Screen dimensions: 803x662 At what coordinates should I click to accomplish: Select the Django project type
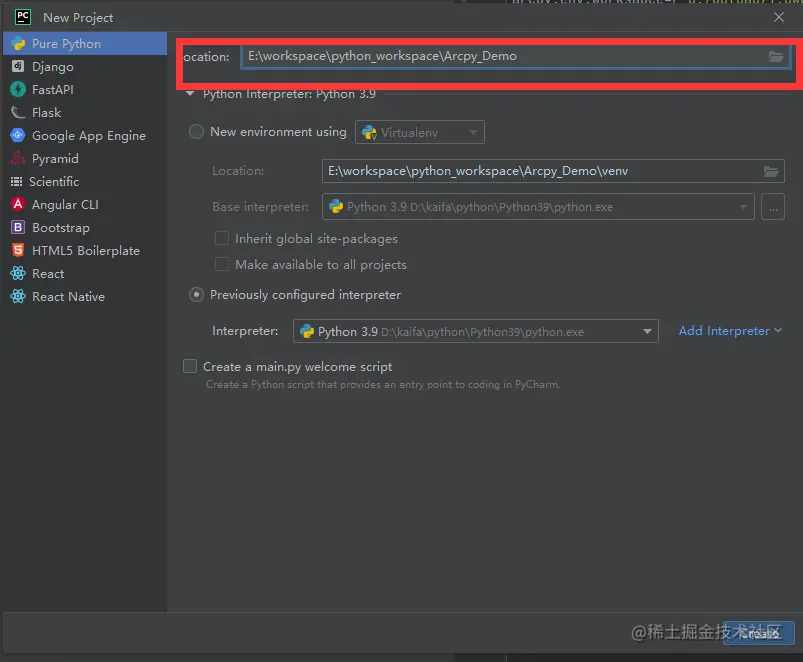[x=85, y=67]
